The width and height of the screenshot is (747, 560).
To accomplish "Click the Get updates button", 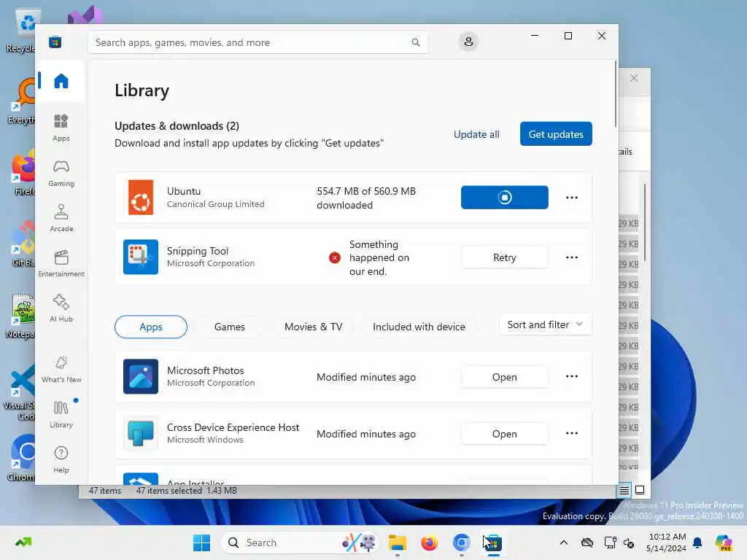I will tap(556, 134).
